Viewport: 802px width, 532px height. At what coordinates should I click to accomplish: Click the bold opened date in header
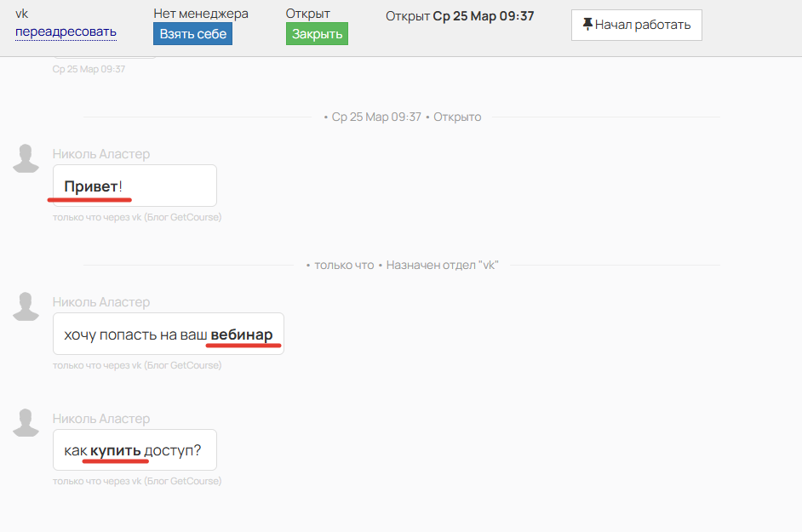point(484,16)
